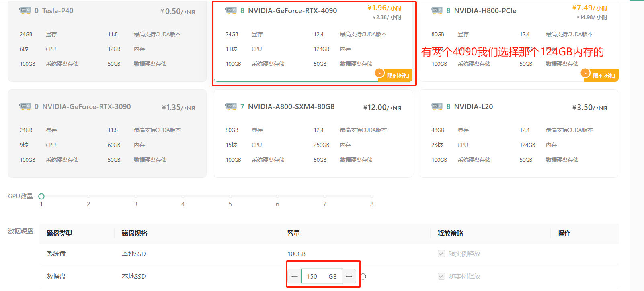Click the ¥1.96/小时 discounted price
The height and width of the screenshot is (291, 644).
pos(384,8)
